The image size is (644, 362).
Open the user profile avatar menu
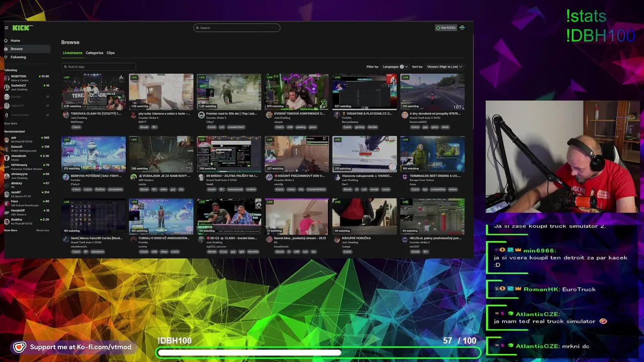pos(462,28)
